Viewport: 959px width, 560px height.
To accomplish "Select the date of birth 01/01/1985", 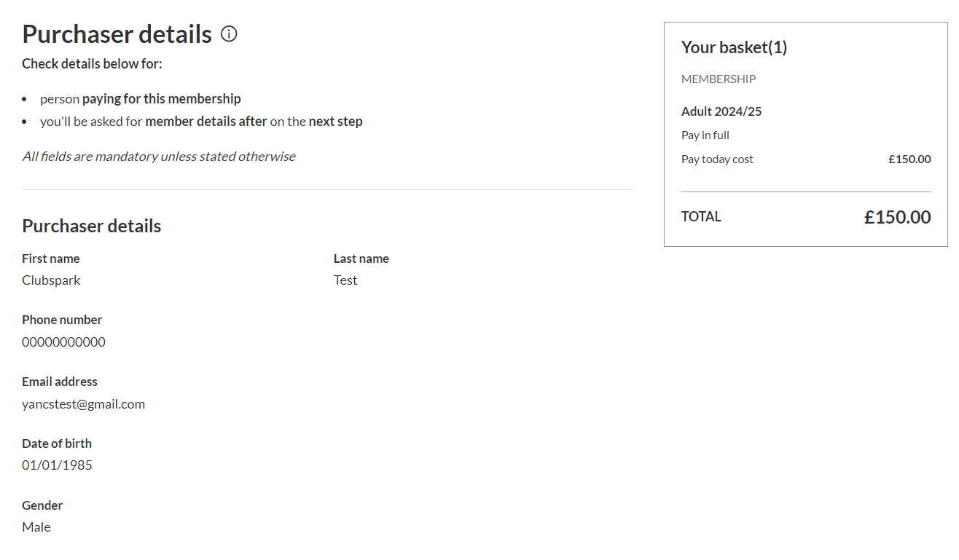I will [x=57, y=465].
